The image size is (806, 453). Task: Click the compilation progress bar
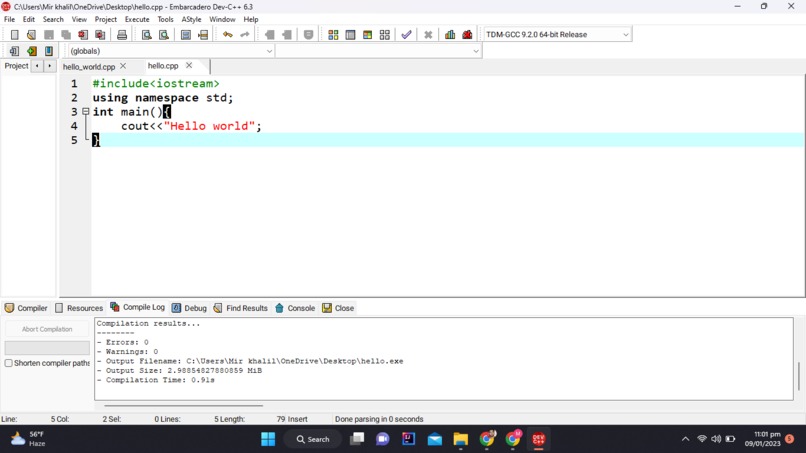(47, 348)
